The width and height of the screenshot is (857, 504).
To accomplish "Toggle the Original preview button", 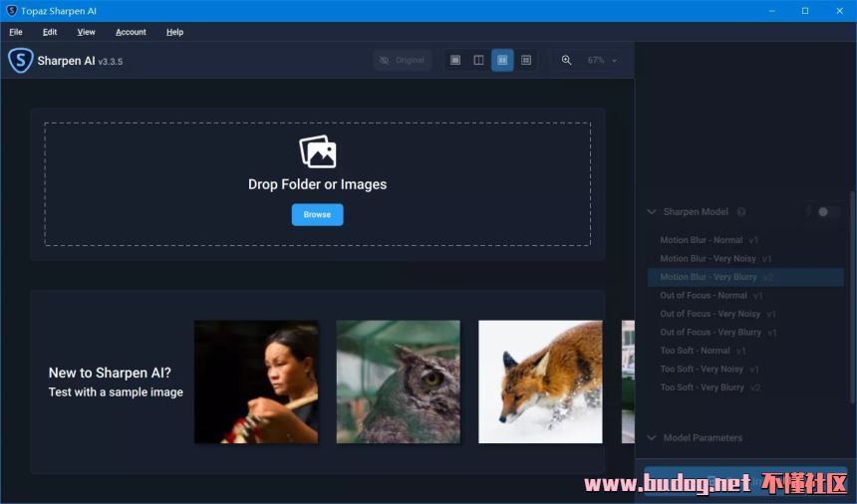I will pos(403,60).
